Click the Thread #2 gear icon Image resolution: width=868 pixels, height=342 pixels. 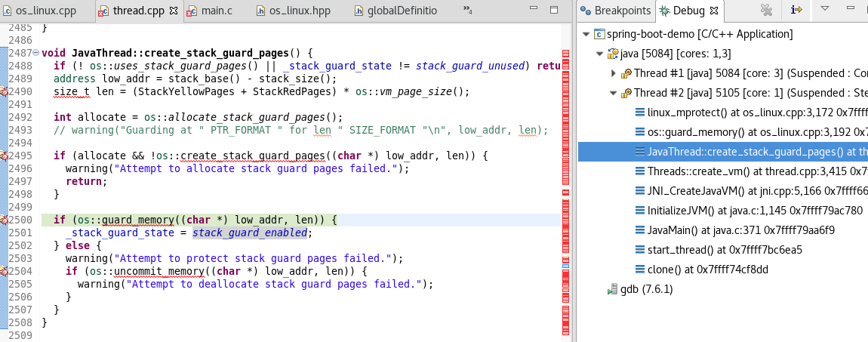626,92
